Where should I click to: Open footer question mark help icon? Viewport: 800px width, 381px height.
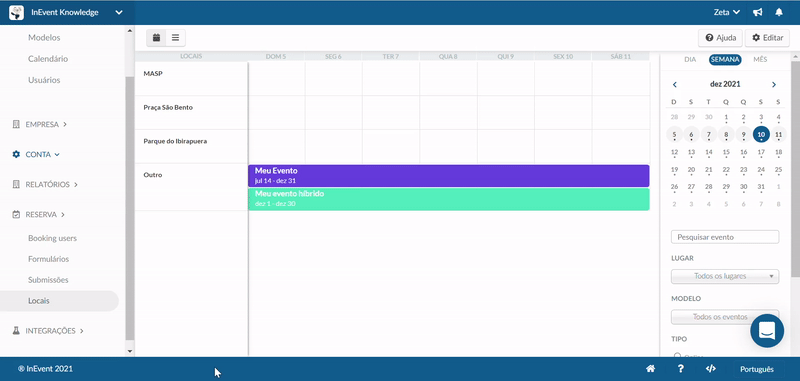click(681, 369)
